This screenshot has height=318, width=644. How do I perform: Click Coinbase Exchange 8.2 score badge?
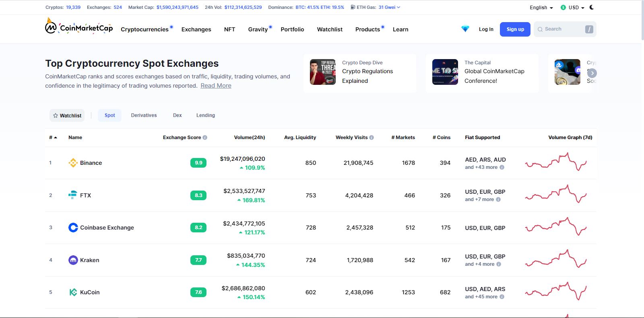point(198,228)
